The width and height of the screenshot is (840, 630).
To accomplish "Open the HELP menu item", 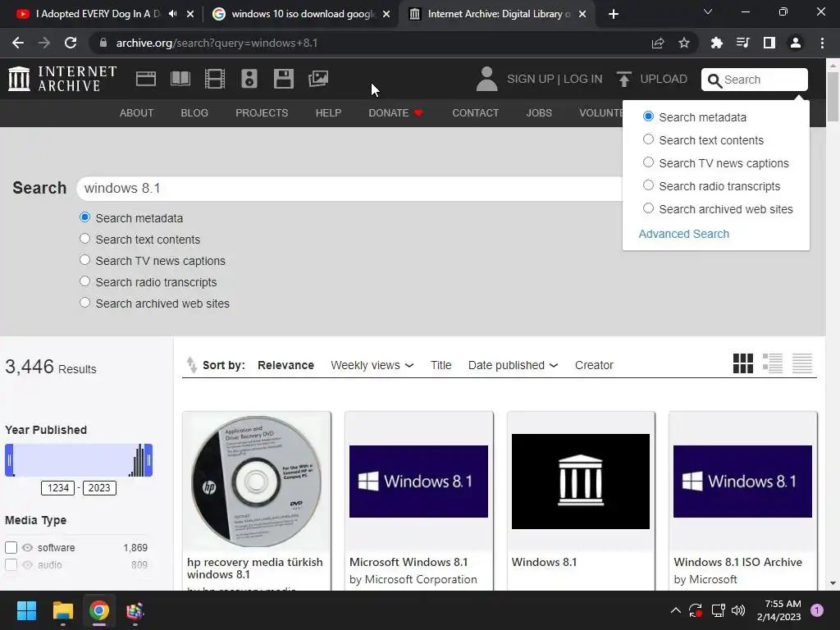I will tap(328, 113).
